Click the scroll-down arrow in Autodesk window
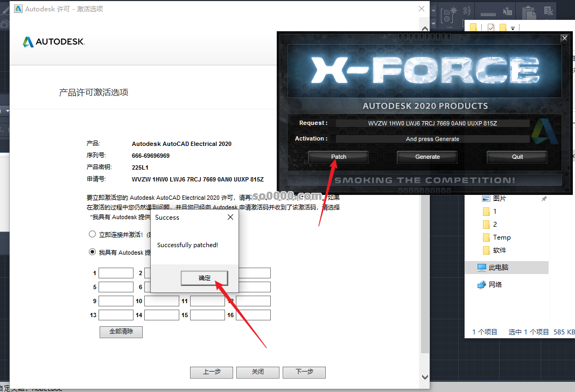Screen dimensions: 575x392 pos(425,377)
